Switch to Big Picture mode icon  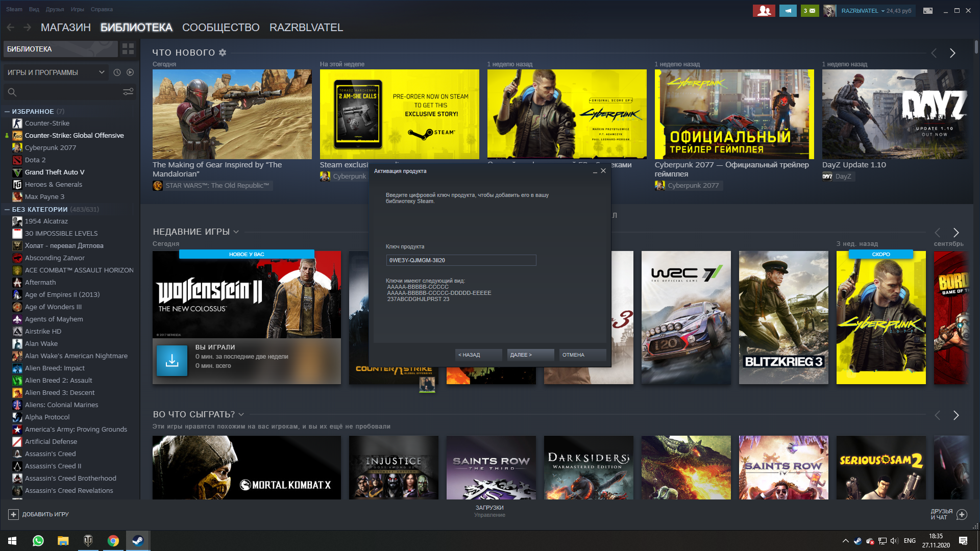(x=928, y=11)
